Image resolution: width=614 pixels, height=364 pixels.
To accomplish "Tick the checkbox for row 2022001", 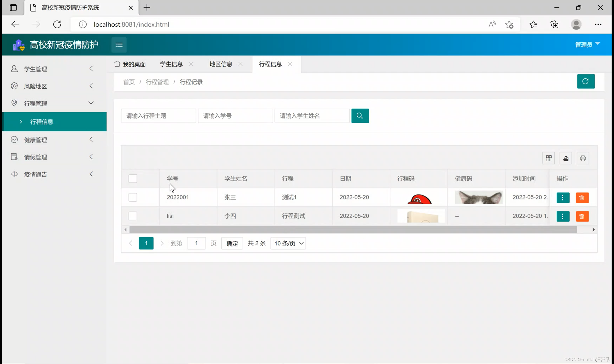I will point(133,197).
